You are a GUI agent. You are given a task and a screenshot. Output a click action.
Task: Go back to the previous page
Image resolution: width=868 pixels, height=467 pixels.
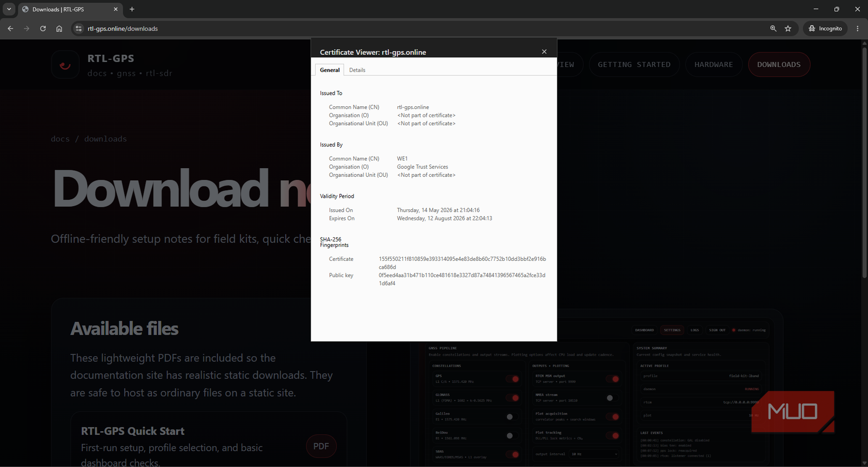tap(11, 28)
